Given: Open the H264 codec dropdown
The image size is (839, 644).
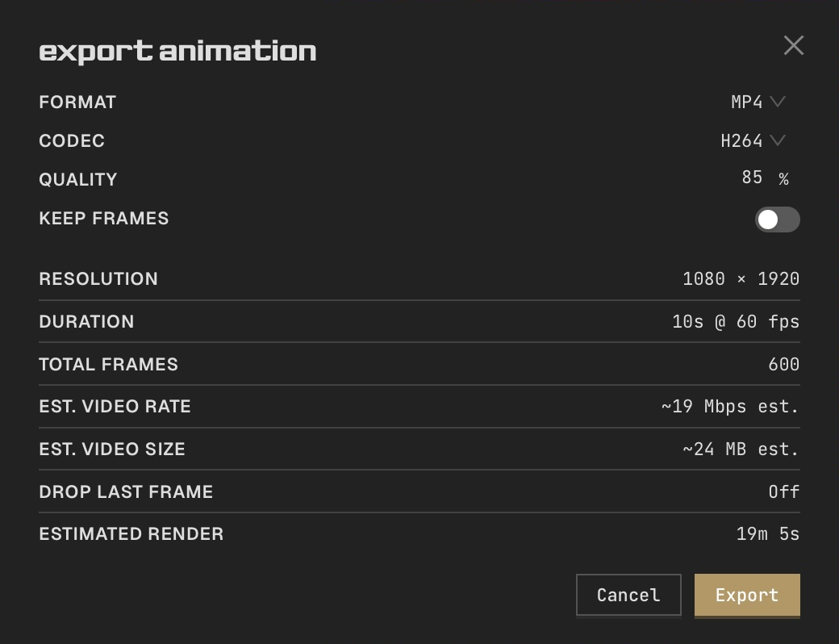Looking at the screenshot, I should point(753,140).
